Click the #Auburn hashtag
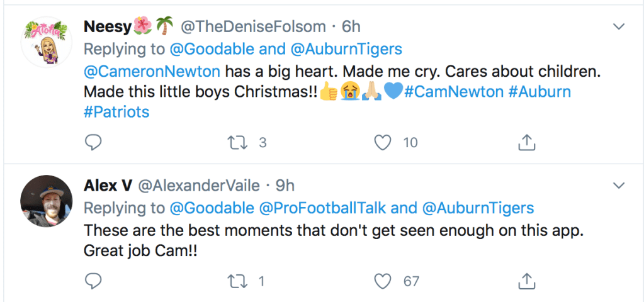644x302 pixels. [540, 92]
